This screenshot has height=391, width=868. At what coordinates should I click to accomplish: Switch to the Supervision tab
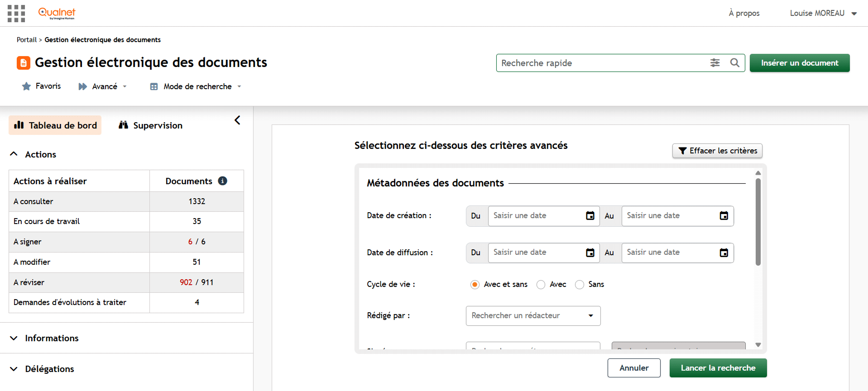[x=150, y=125]
